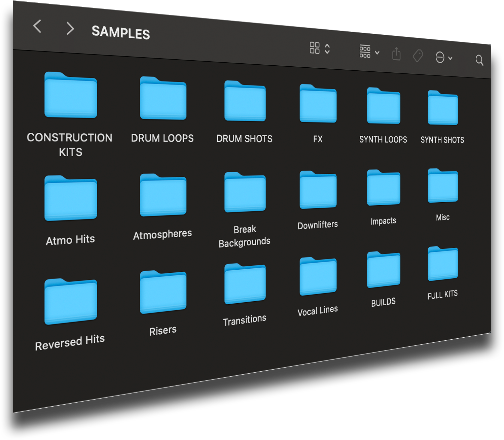Screen dimensions: 504x440
Task: Open the Search magnifier icon
Action: pyautogui.click(x=479, y=60)
